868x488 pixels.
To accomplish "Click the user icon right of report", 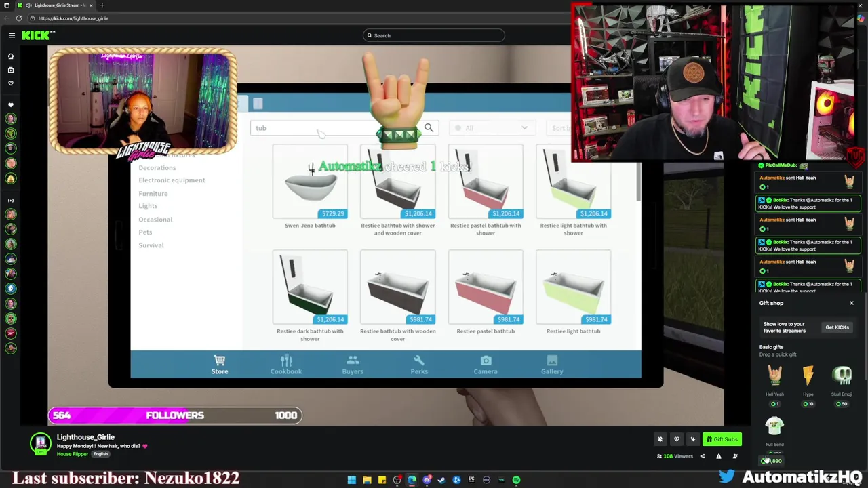I will [x=735, y=456].
